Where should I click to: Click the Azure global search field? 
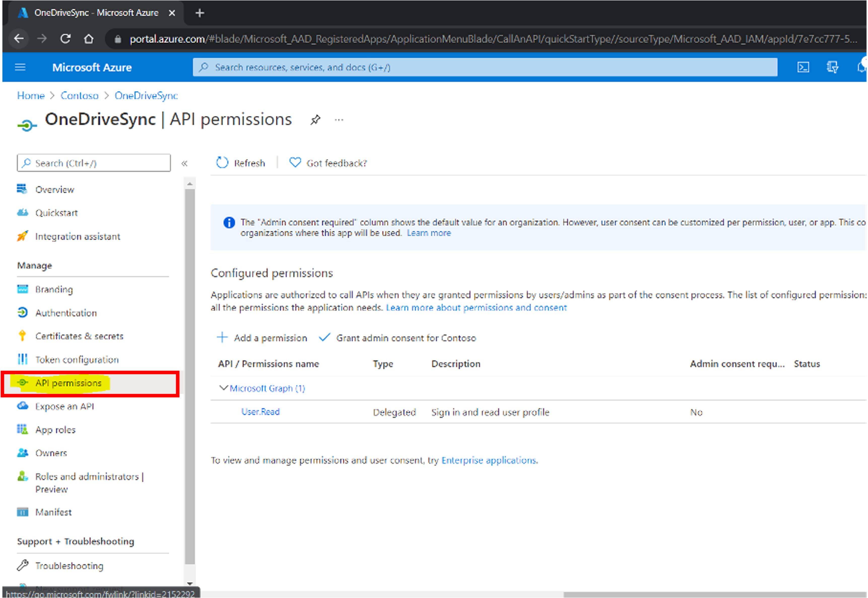pos(485,67)
